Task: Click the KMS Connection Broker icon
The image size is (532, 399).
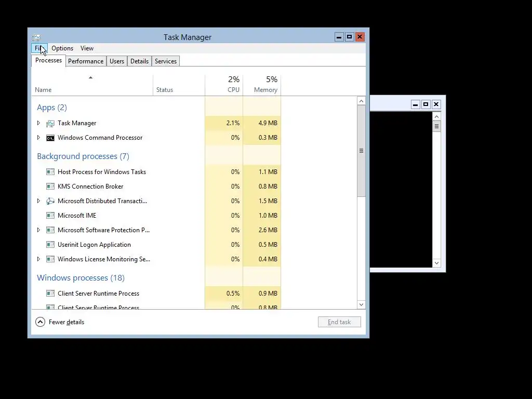Action: (50, 187)
